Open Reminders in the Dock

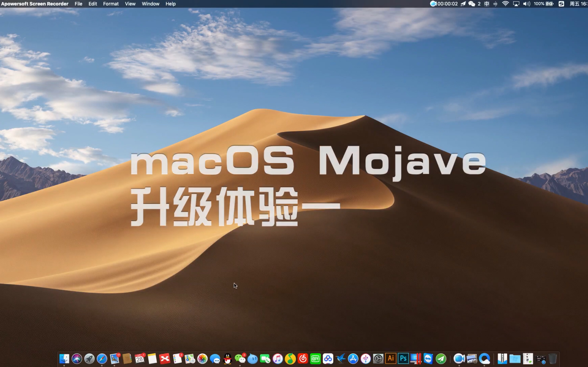(x=177, y=359)
